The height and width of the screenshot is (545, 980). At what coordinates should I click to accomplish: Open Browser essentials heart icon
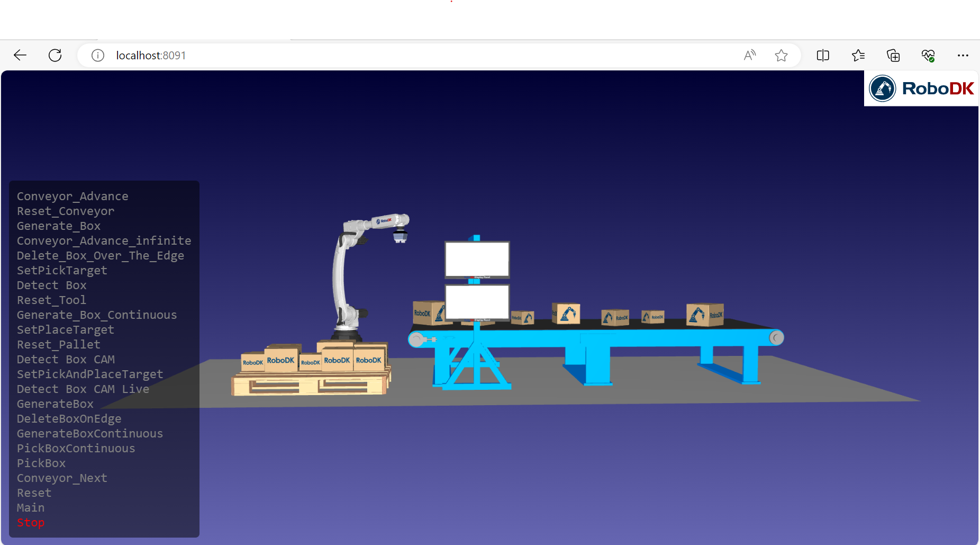(x=928, y=55)
